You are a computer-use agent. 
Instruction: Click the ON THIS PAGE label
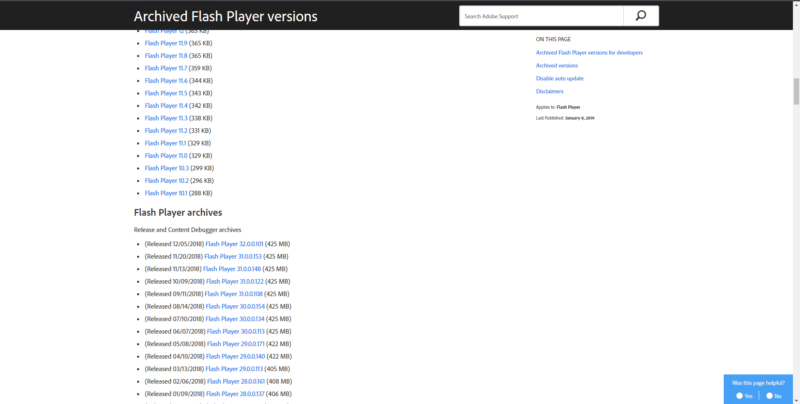pos(553,39)
